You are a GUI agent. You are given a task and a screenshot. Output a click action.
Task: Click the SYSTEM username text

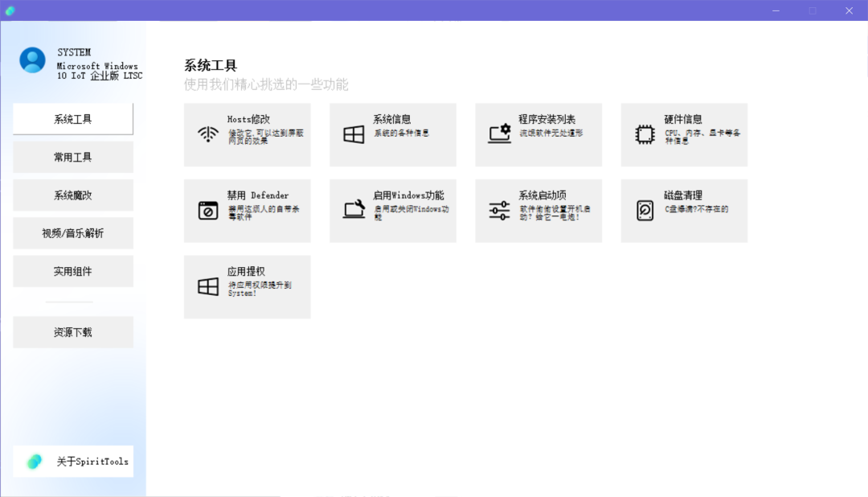74,52
